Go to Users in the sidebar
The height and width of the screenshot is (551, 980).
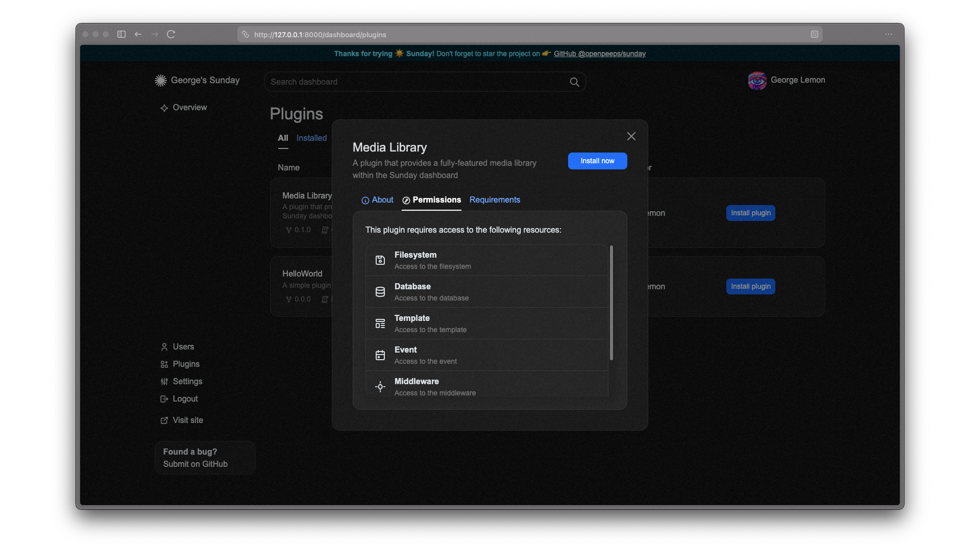click(x=183, y=347)
